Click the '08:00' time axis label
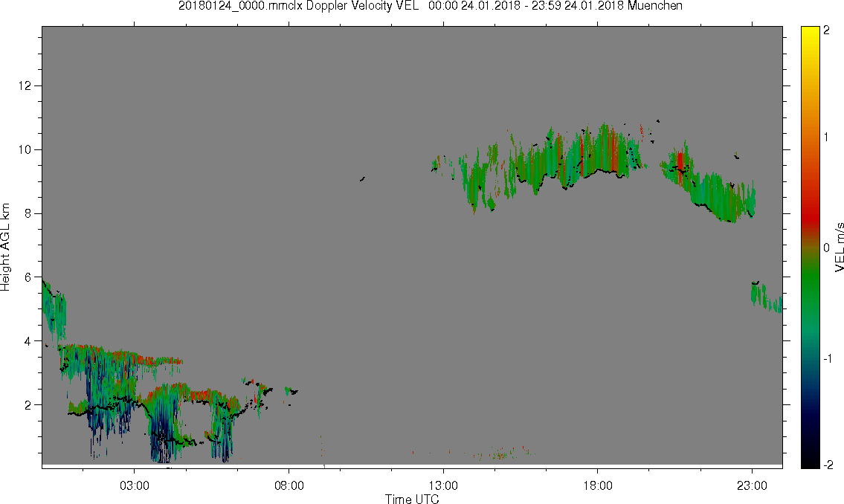The height and width of the screenshot is (504, 844). pos(289,485)
